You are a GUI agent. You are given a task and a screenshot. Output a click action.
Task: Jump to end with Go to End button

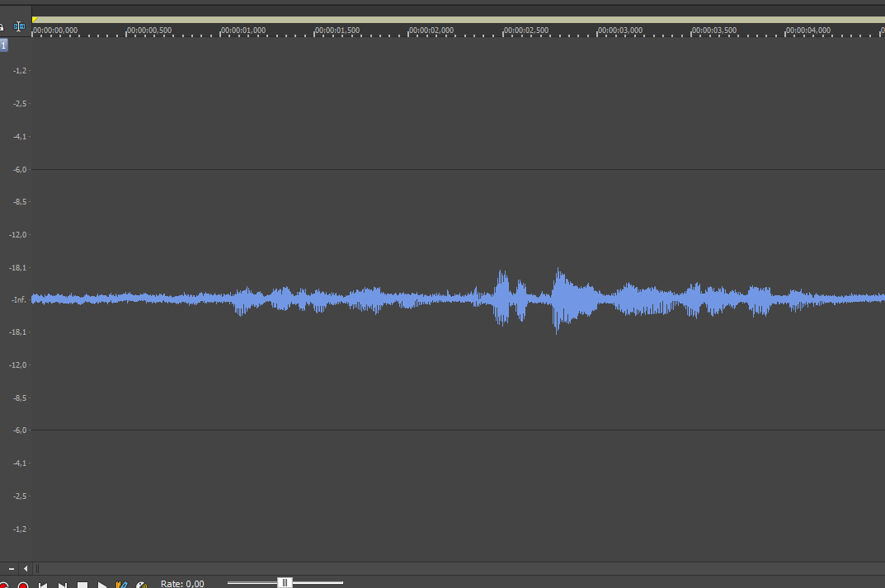(63, 585)
